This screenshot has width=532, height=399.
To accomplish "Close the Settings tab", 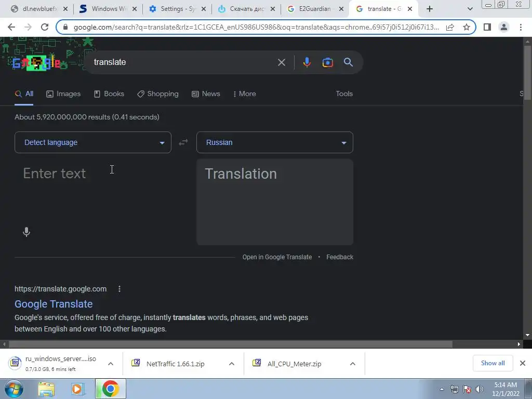I will pyautogui.click(x=204, y=9).
